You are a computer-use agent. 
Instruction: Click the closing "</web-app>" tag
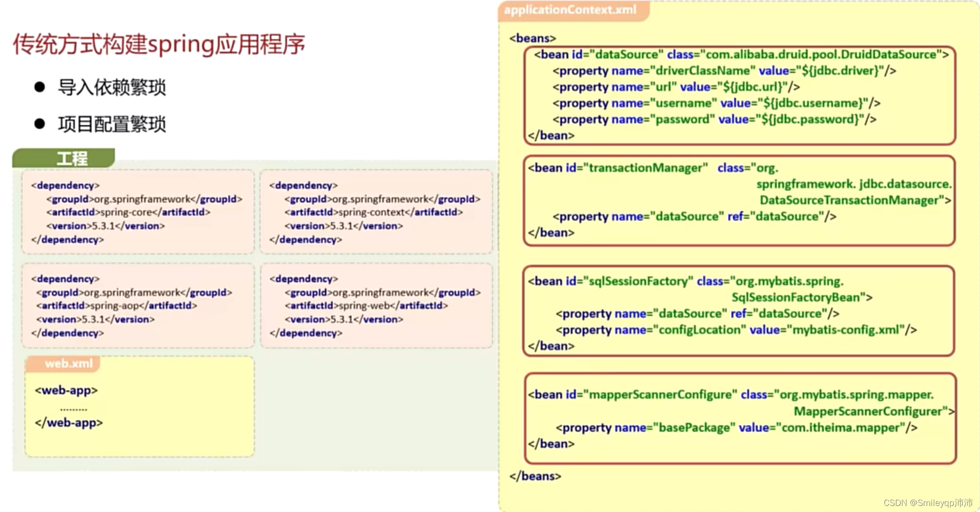[x=69, y=423]
